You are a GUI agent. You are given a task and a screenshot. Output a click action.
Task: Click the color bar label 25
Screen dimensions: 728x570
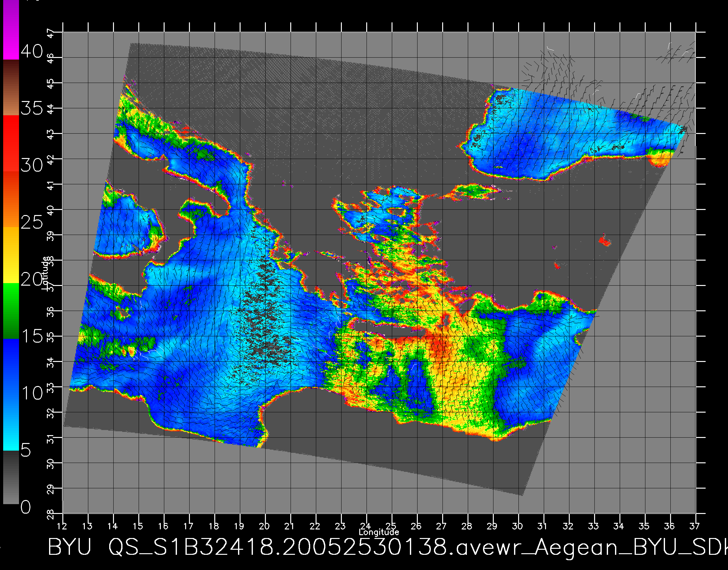point(32,222)
